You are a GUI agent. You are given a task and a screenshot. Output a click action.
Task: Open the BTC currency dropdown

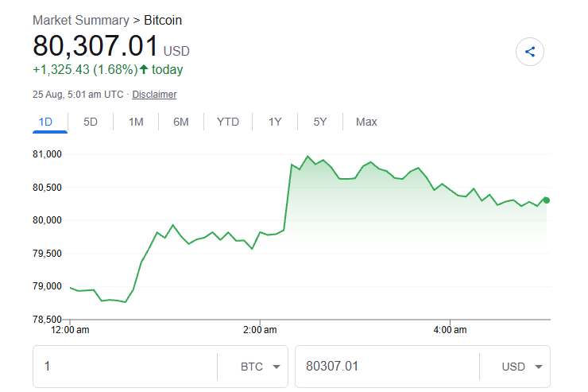(261, 367)
